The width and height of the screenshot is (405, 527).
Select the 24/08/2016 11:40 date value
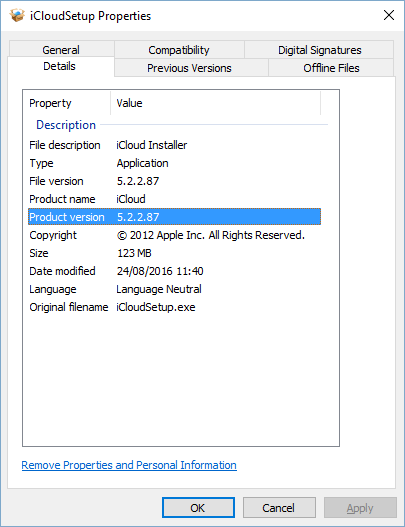(x=160, y=271)
